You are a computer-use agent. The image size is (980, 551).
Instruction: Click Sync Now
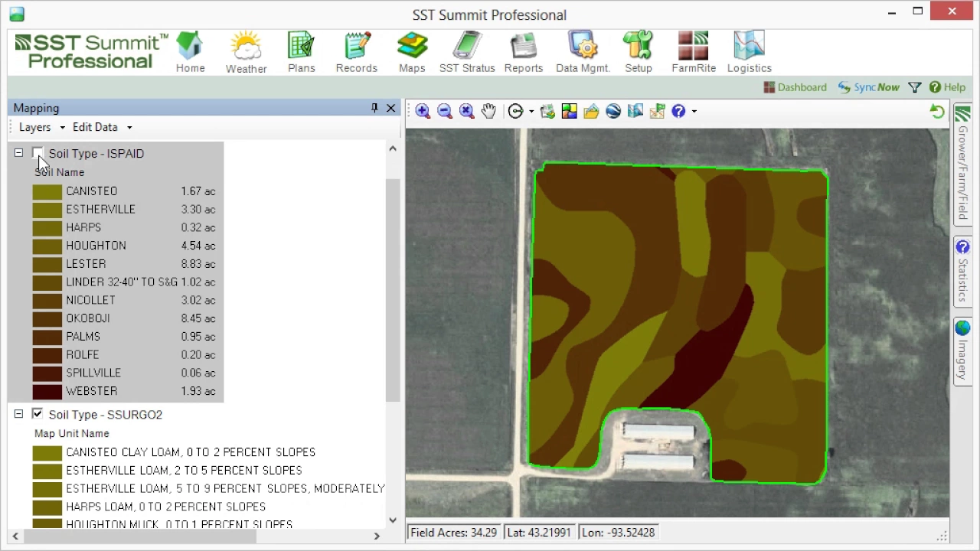click(868, 87)
